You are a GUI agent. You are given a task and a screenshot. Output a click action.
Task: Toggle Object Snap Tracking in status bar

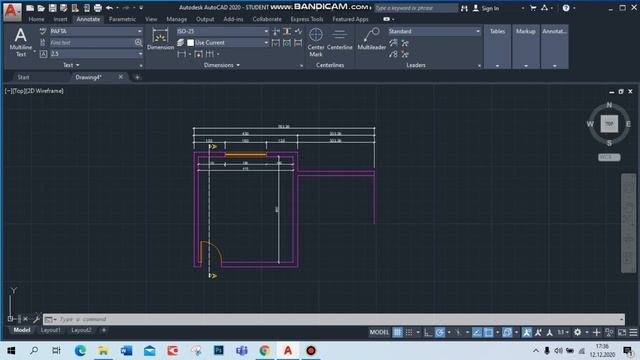pyautogui.click(x=477, y=333)
